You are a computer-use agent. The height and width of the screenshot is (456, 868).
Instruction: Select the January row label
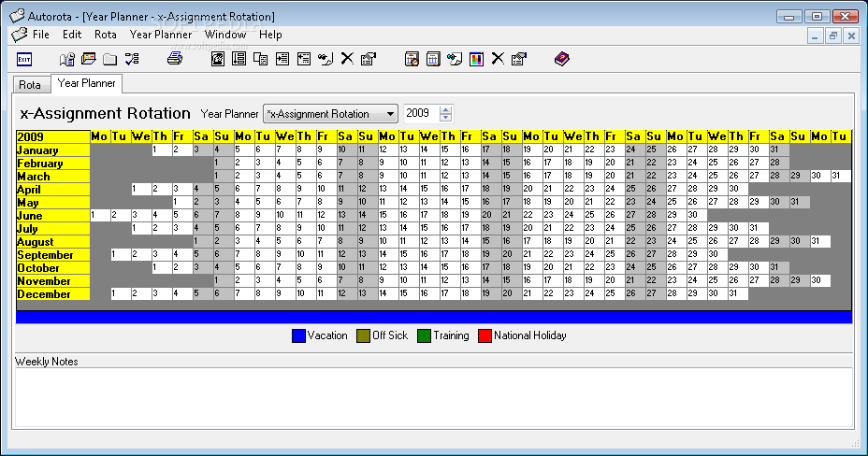53,150
